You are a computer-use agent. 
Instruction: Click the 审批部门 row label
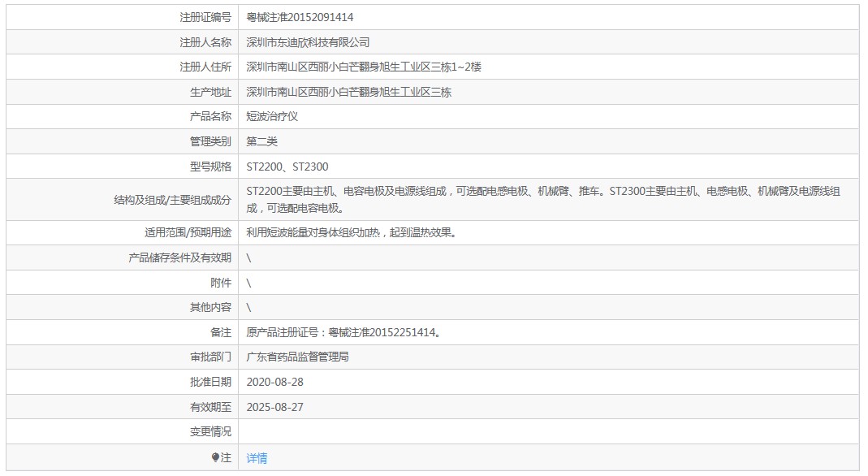[210, 357]
